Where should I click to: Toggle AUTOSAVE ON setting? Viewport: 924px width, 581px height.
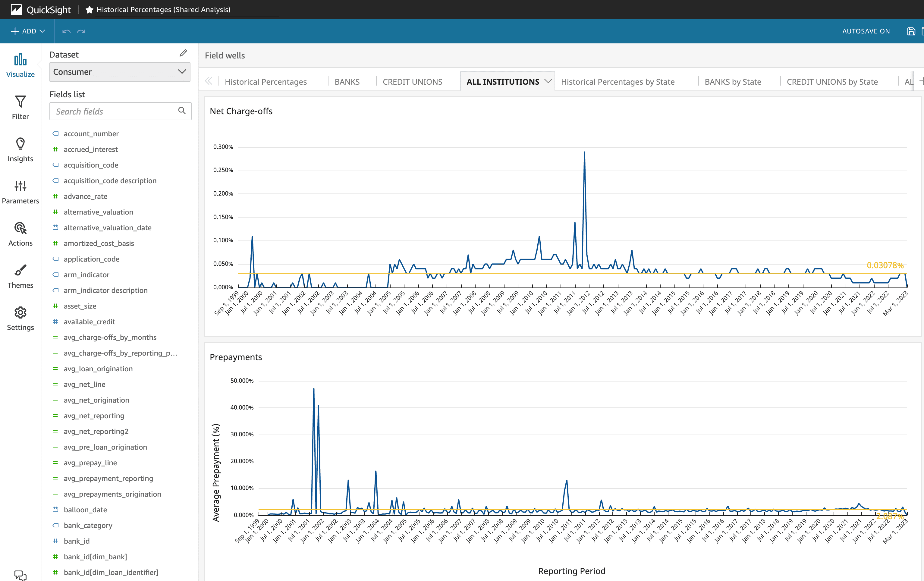point(866,31)
